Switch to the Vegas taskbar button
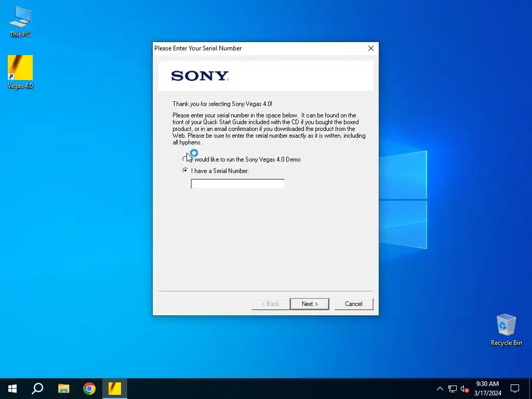The image size is (532, 399). (115, 389)
